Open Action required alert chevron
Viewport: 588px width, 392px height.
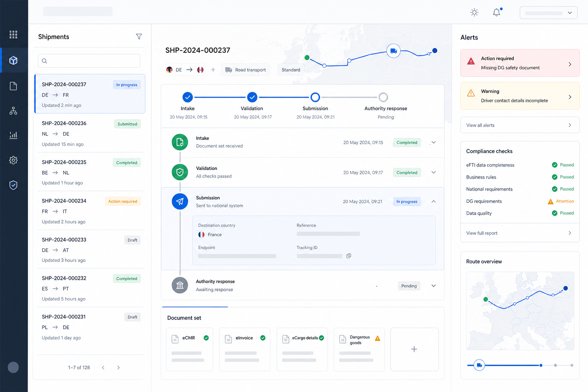(570, 64)
